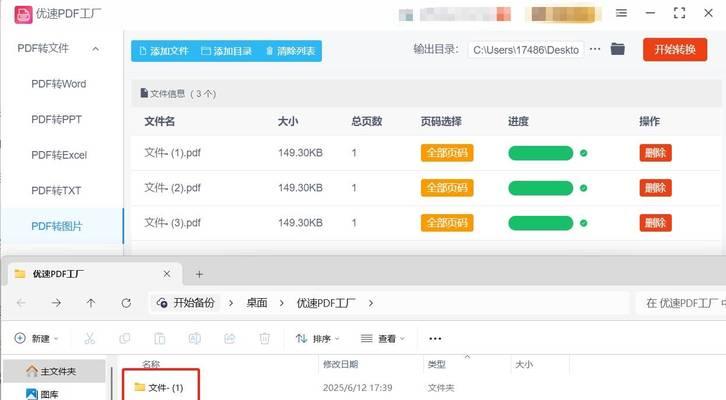Click Cut icon in Explorer toolbar
Image resolution: width=726 pixels, height=400 pixels.
coord(89,338)
